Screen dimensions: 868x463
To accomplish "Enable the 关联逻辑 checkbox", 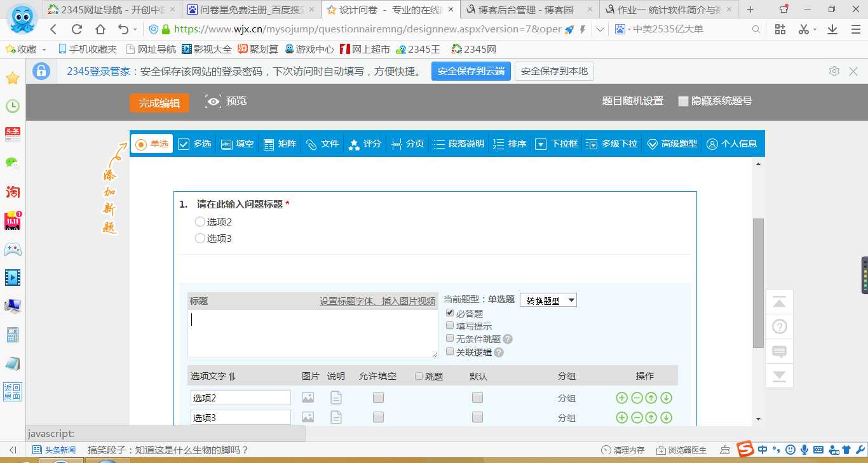I will [x=450, y=351].
